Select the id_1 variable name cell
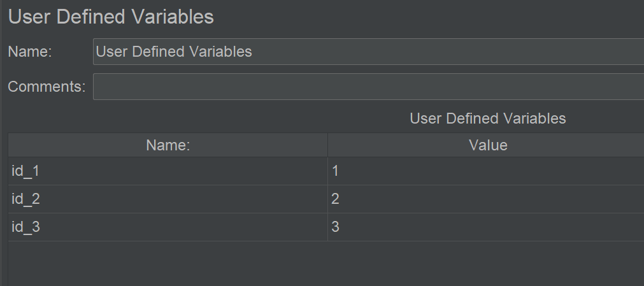644x286 pixels. [168, 171]
